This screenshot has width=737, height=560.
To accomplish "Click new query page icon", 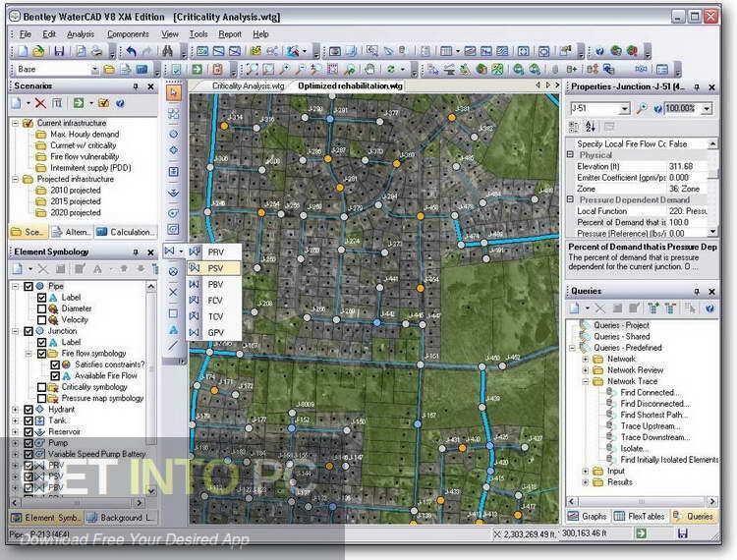I will click(575, 308).
